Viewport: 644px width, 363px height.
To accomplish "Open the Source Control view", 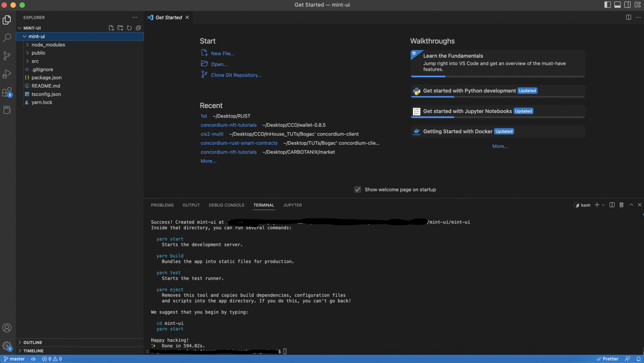I will tap(7, 56).
